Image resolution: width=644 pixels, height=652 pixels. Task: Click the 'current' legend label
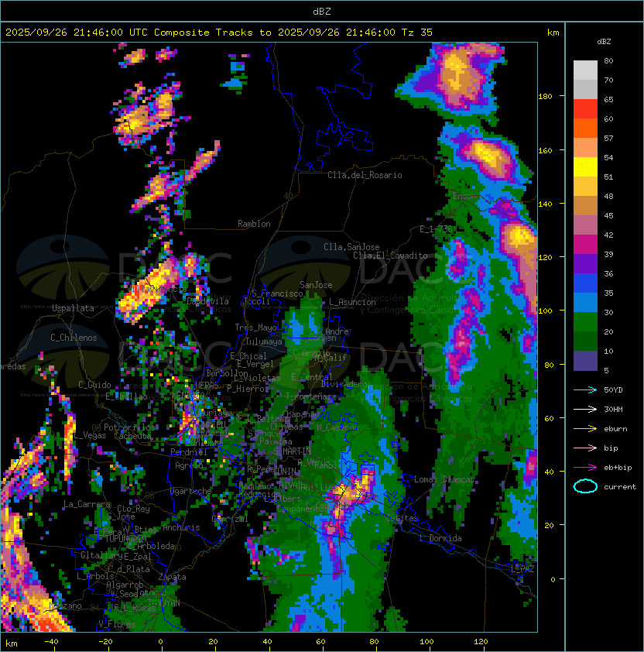click(x=620, y=487)
